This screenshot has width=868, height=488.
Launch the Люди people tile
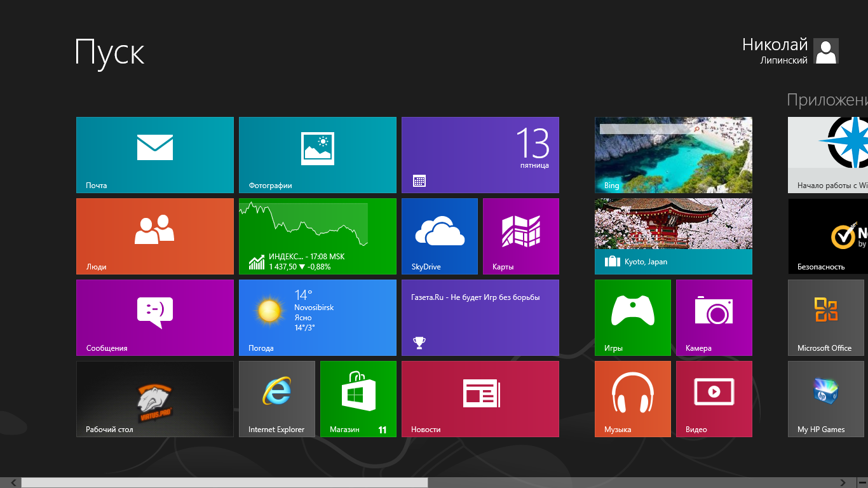155,236
